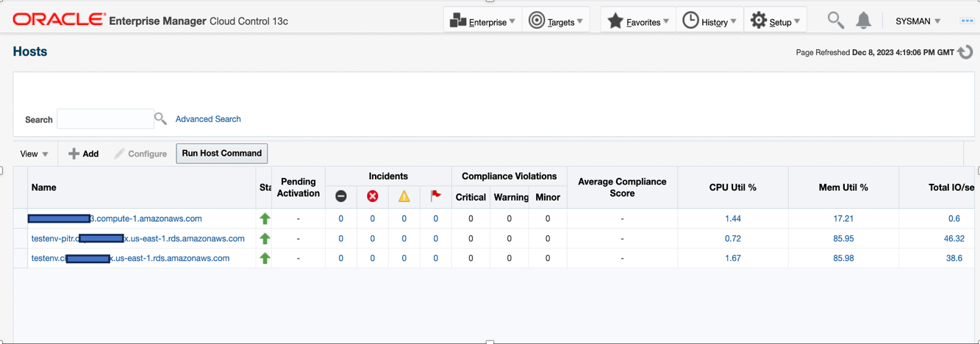Screen dimensions: 980x344
Task: Click warning incidents count for testenv.c host
Action: [404, 258]
